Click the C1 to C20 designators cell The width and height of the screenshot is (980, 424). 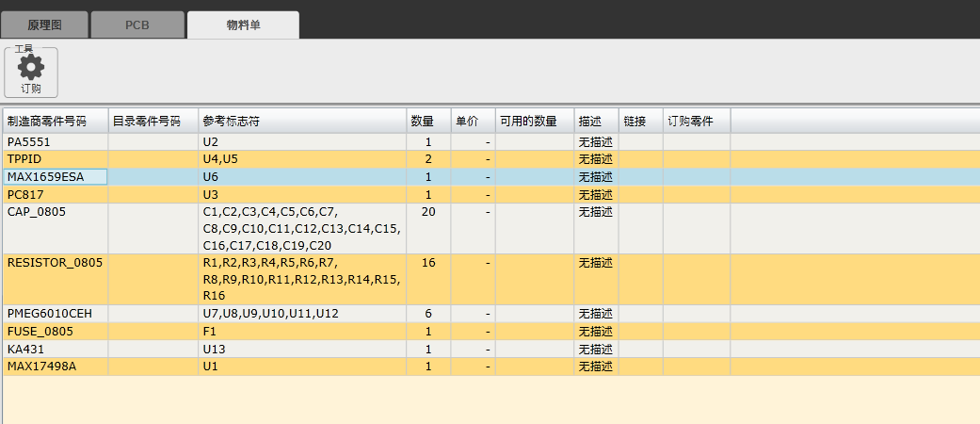click(302, 229)
